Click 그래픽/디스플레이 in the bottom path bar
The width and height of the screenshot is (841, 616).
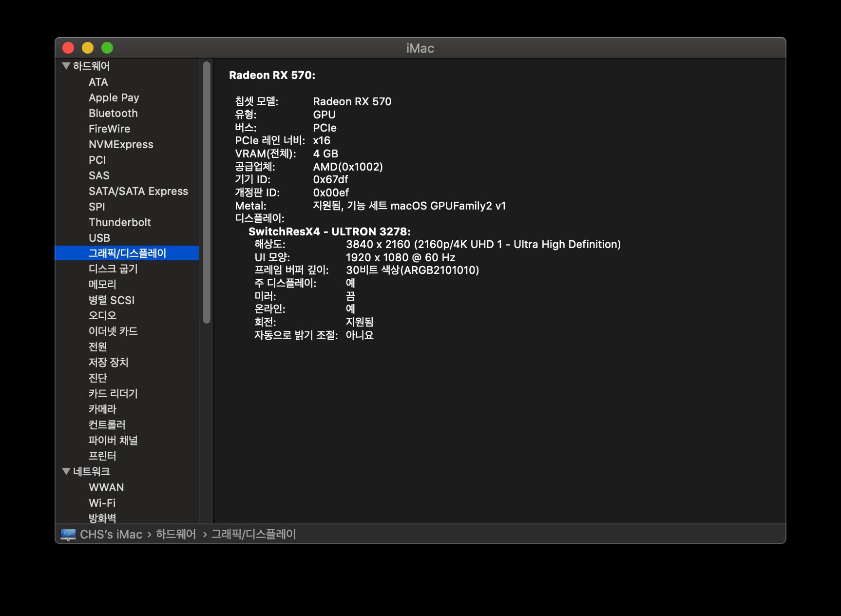coord(253,534)
